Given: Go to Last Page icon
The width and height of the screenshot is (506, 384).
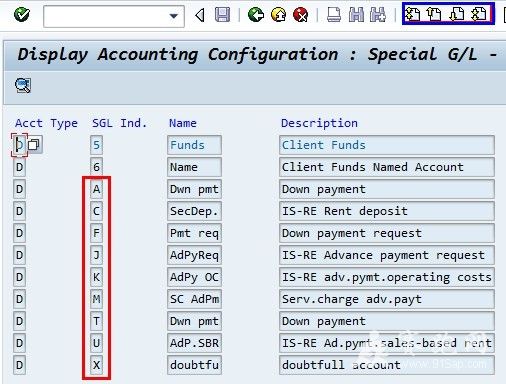Looking at the screenshot, I should click(x=479, y=14).
